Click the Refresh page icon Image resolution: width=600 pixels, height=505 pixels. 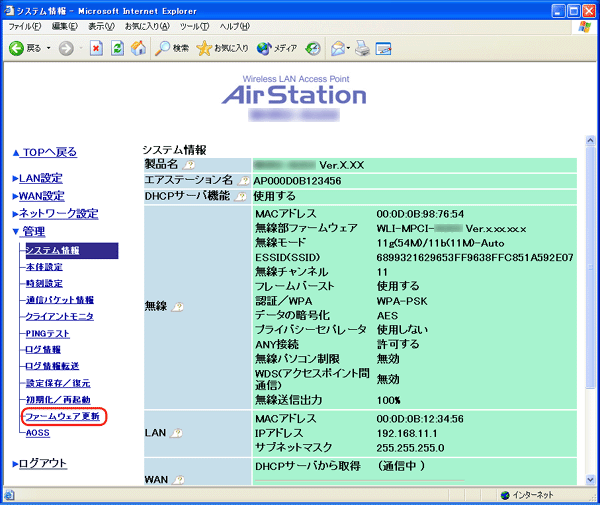(x=117, y=49)
